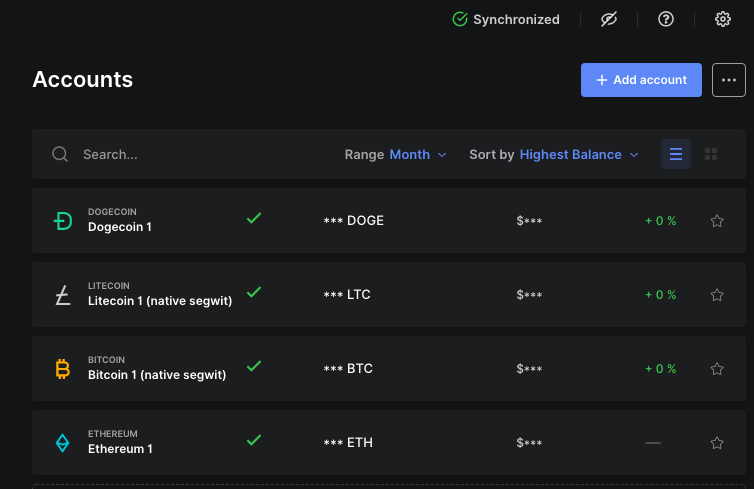754x489 pixels.
Task: Open settings gear icon
Action: (723, 19)
